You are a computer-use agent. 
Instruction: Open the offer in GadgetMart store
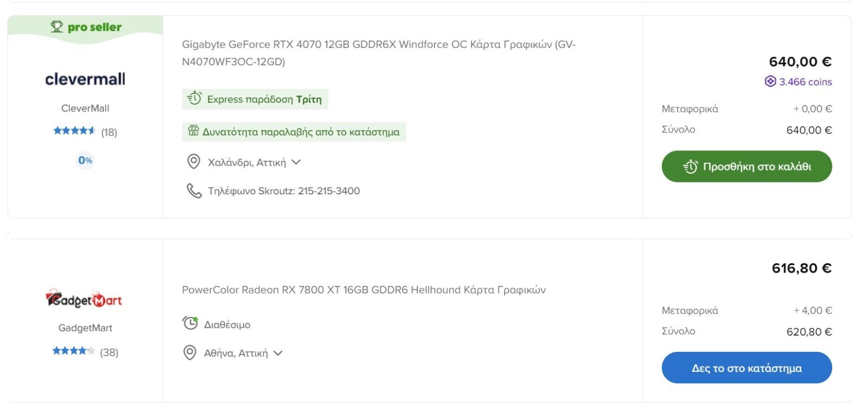[746, 368]
